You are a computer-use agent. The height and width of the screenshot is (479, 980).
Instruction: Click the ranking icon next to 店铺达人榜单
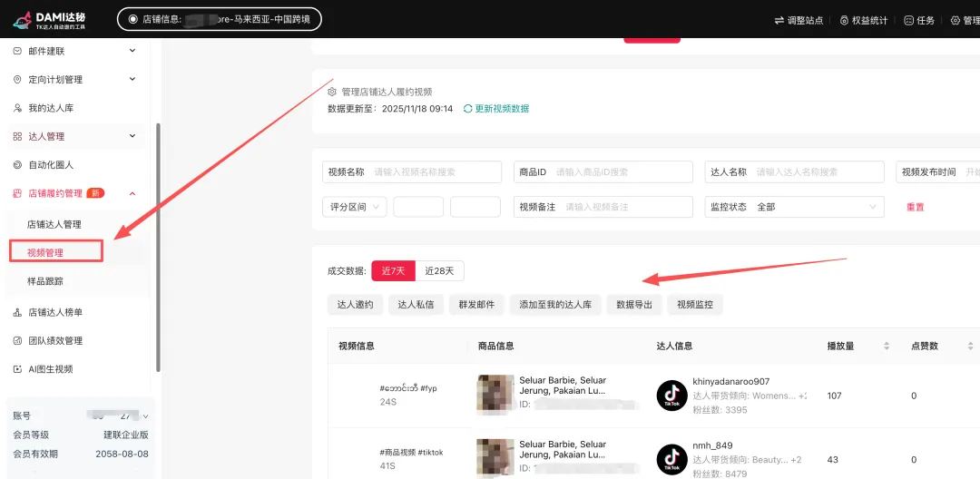[x=17, y=312]
